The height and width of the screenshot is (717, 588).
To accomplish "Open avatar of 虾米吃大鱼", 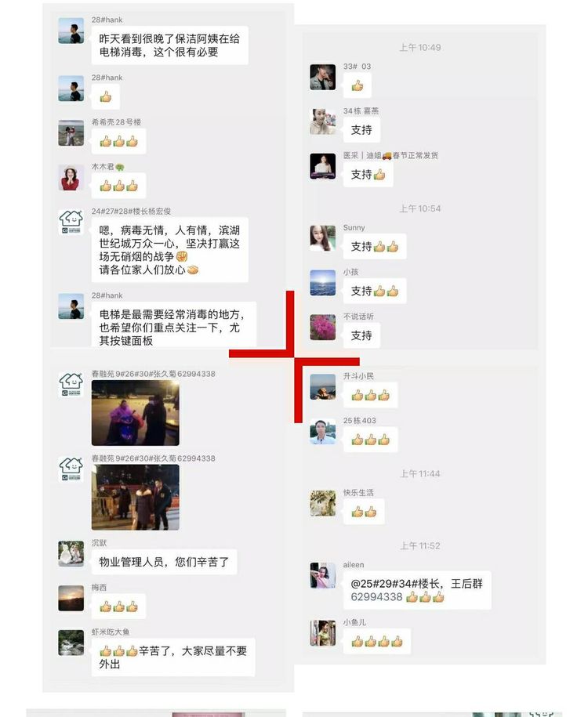I will 71,643.
